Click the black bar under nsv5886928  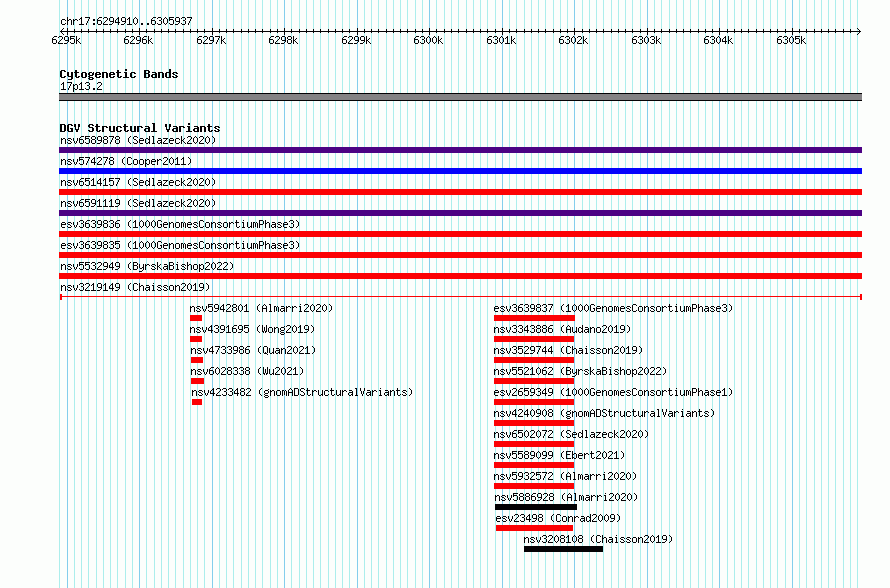(x=536, y=507)
